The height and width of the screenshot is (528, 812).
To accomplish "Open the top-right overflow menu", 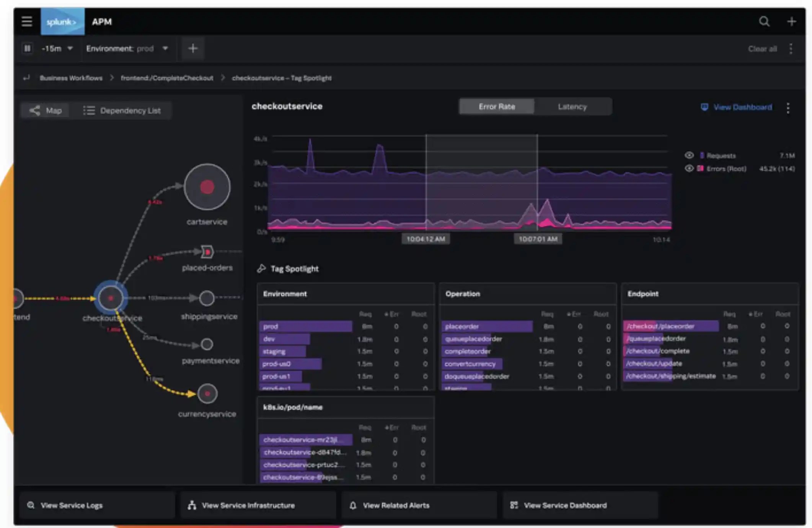I will tap(791, 48).
